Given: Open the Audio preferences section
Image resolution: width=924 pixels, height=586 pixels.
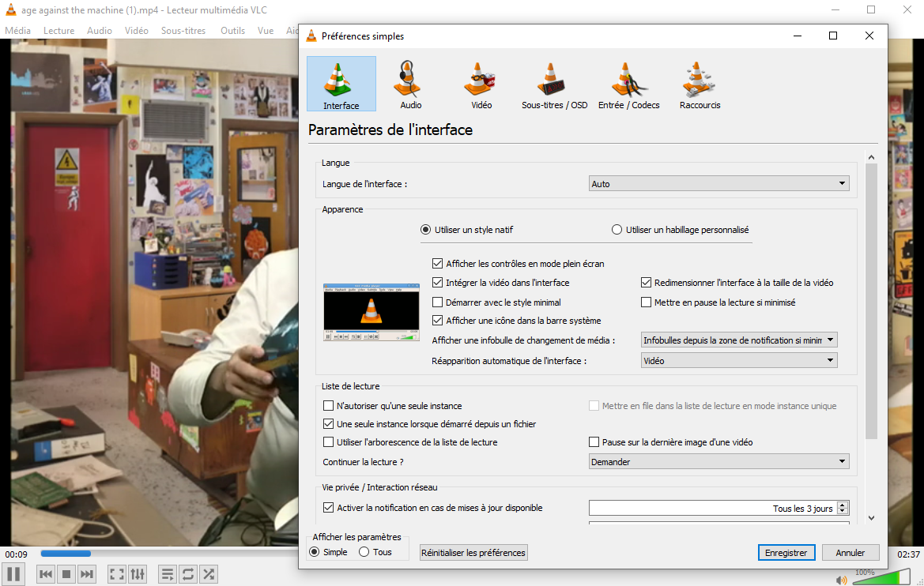Looking at the screenshot, I should click(410, 85).
